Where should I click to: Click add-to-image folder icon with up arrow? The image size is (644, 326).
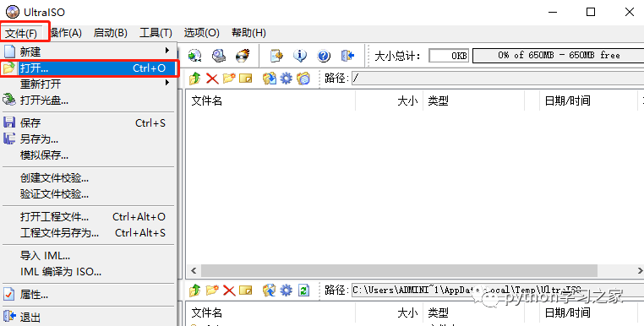pyautogui.click(x=270, y=291)
